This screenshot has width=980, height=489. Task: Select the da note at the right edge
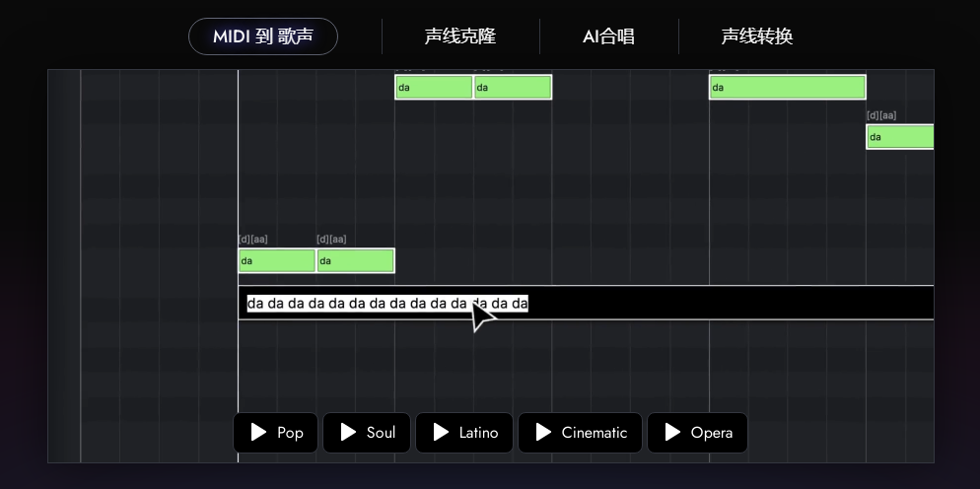click(899, 136)
